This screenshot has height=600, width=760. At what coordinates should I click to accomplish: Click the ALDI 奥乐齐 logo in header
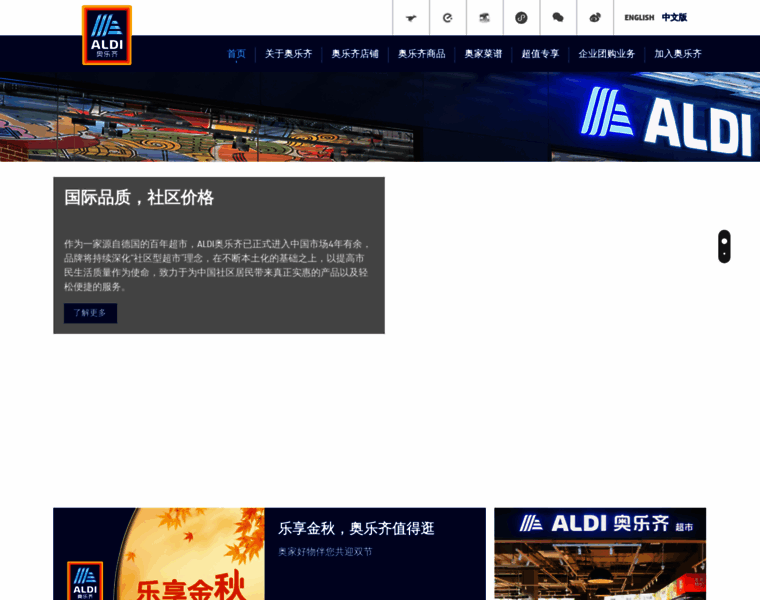point(107,35)
